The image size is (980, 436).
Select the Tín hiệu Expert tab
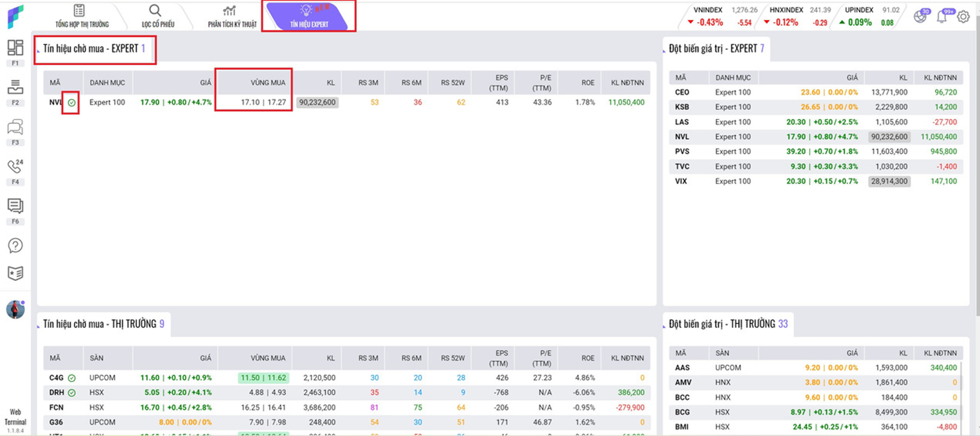[309, 17]
